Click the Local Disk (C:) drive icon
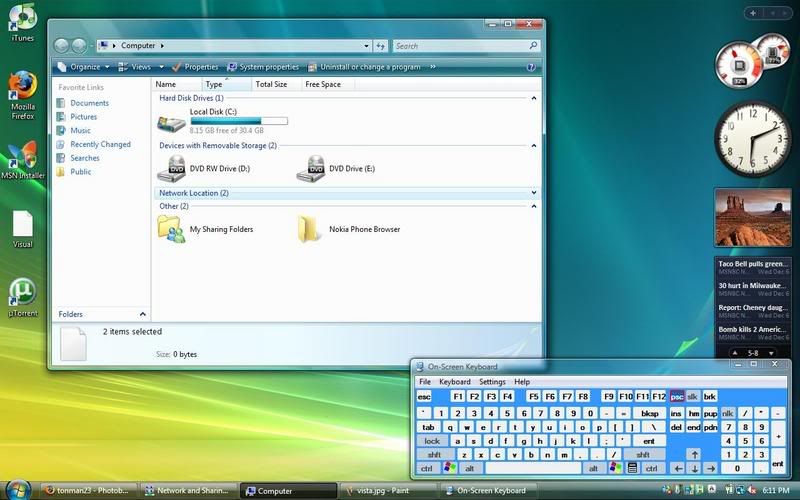This screenshot has height=500, width=800. click(x=171, y=123)
